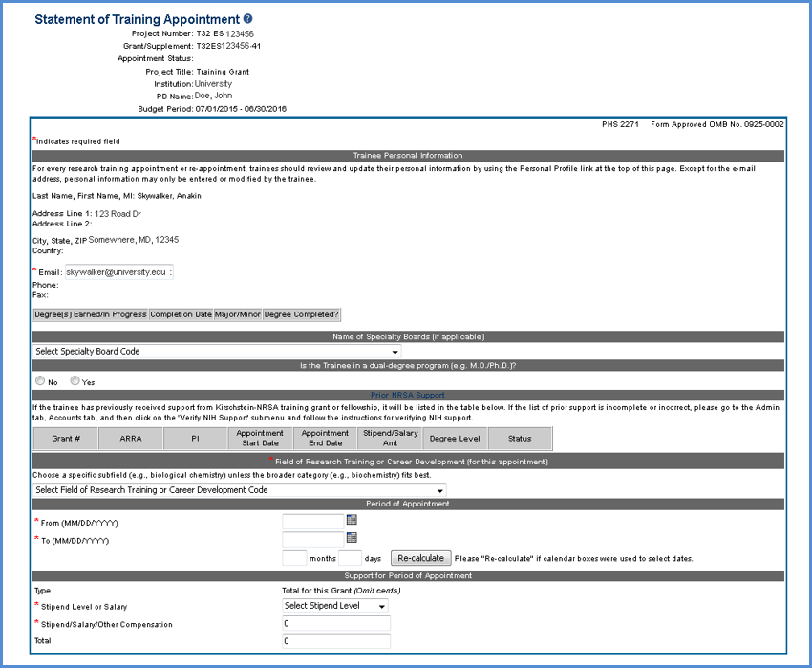Select Yes for dual-degree program
The width and height of the screenshot is (812, 668).
click(x=75, y=380)
